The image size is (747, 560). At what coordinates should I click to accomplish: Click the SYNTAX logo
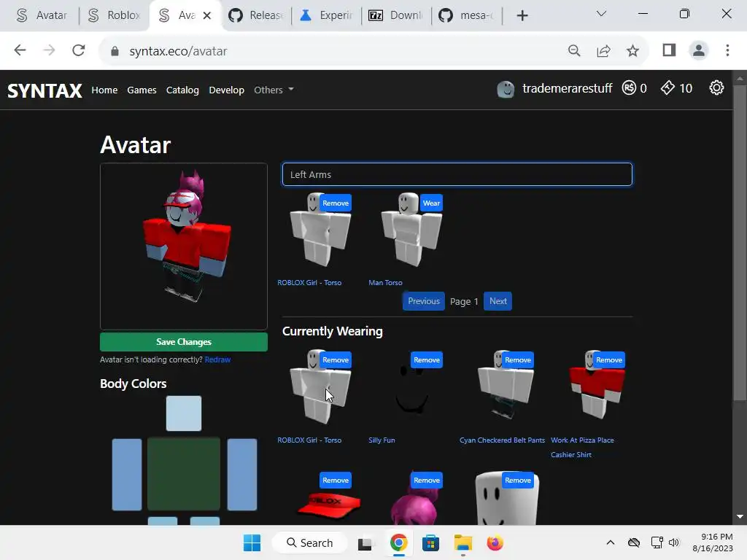(x=44, y=90)
